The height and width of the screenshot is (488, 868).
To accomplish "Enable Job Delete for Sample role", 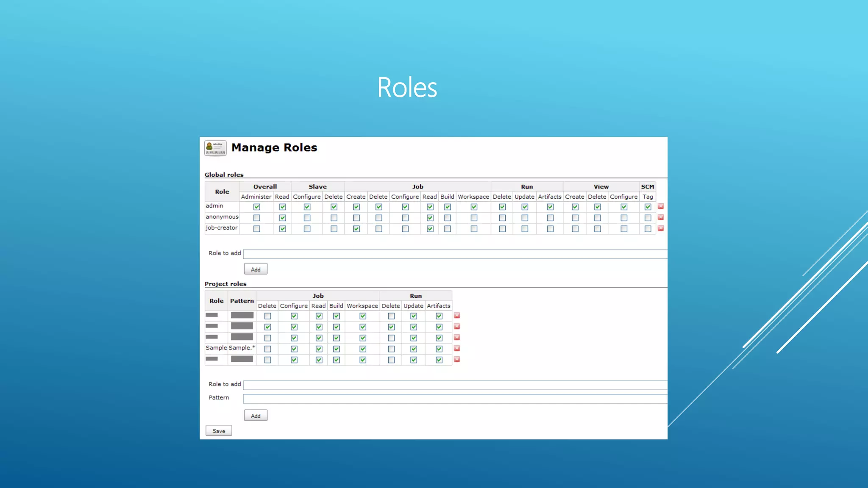I will pos(267,349).
